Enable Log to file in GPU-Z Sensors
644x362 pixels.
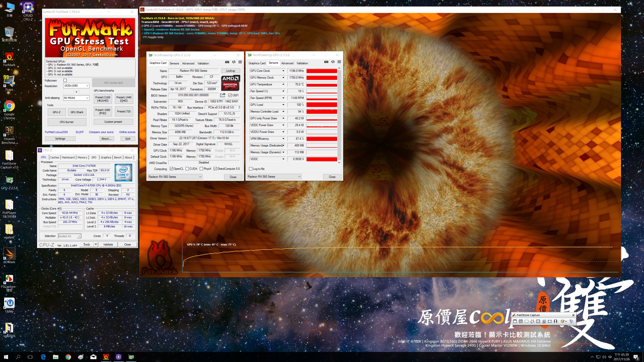pyautogui.click(x=251, y=169)
